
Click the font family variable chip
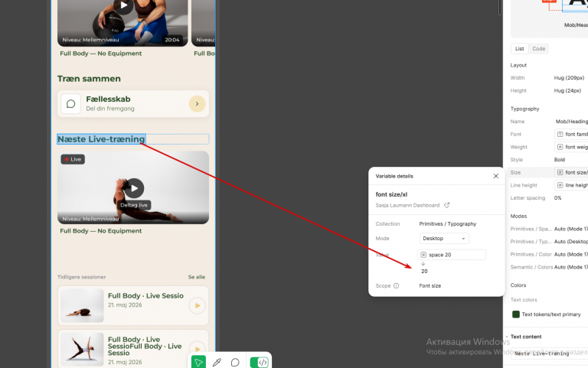pyautogui.click(x=571, y=134)
